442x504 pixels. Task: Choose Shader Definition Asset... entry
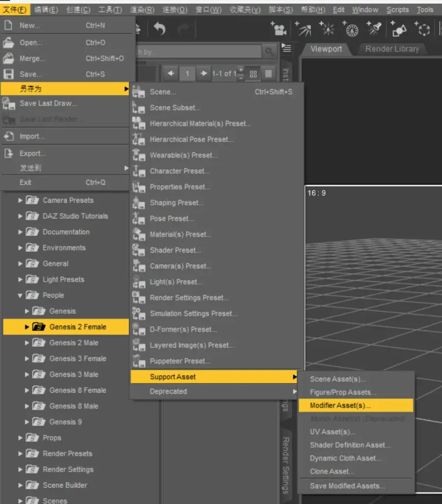point(356,445)
